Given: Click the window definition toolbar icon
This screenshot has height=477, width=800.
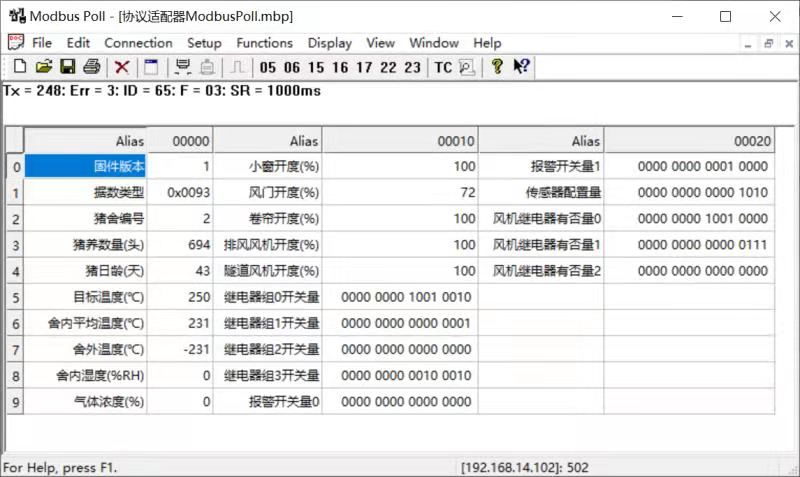Looking at the screenshot, I should (151, 67).
